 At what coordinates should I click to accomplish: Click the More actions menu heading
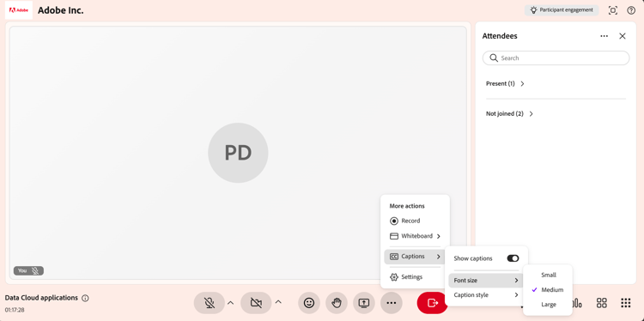click(407, 206)
